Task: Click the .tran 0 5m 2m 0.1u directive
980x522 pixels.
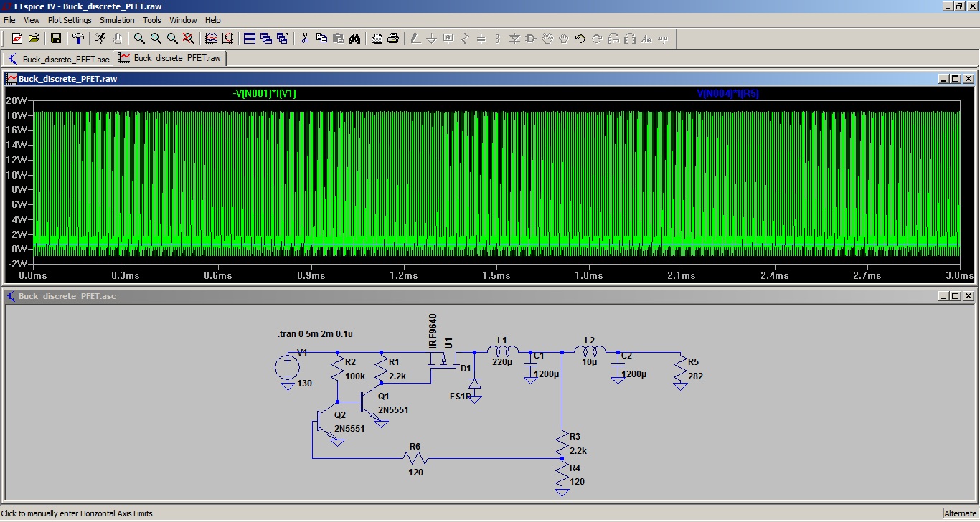Action: (316, 335)
